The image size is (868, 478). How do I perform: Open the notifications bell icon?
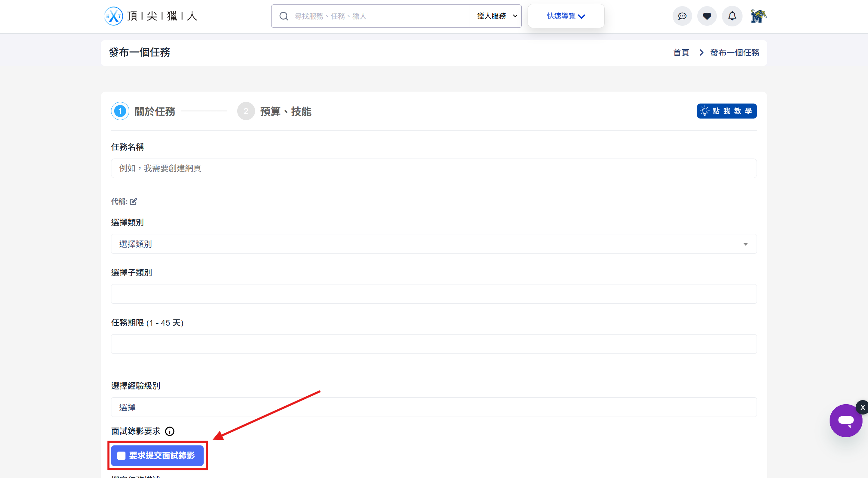pyautogui.click(x=732, y=16)
